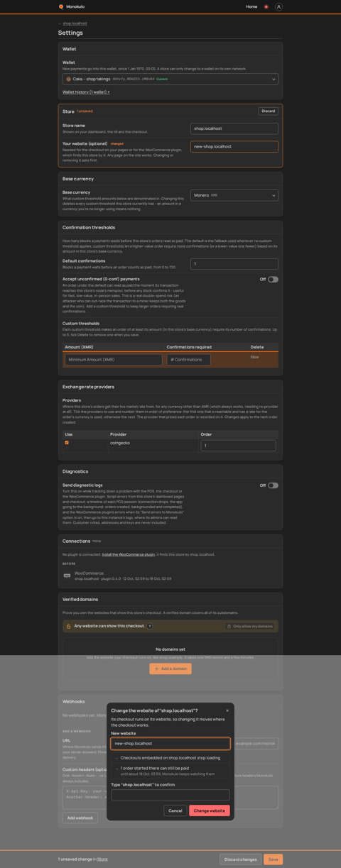The image size is (341, 868).
Task: Click the Cake wallet icon
Action: [x=69, y=79]
